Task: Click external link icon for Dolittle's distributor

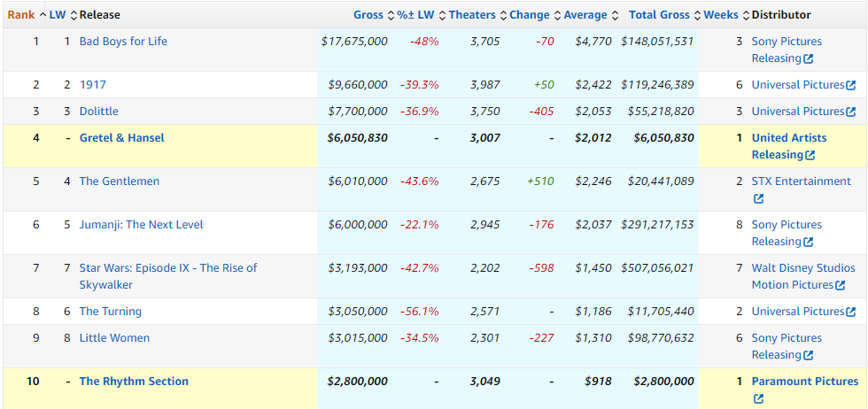Action: [851, 112]
